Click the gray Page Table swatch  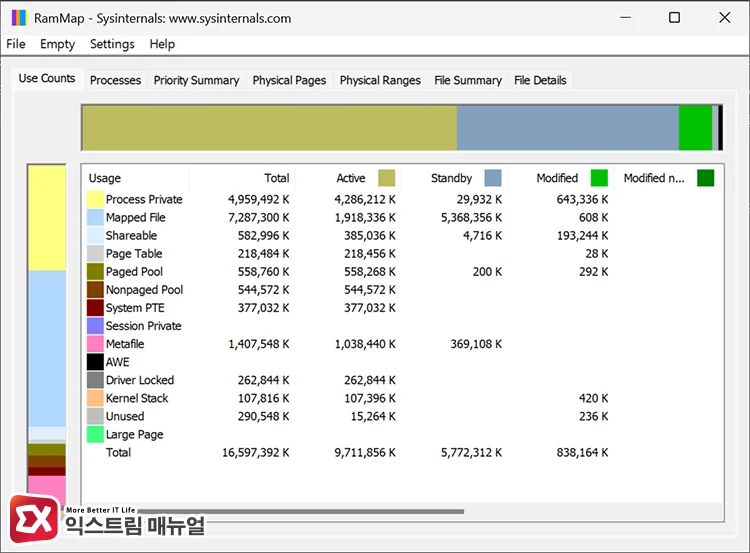(x=95, y=254)
